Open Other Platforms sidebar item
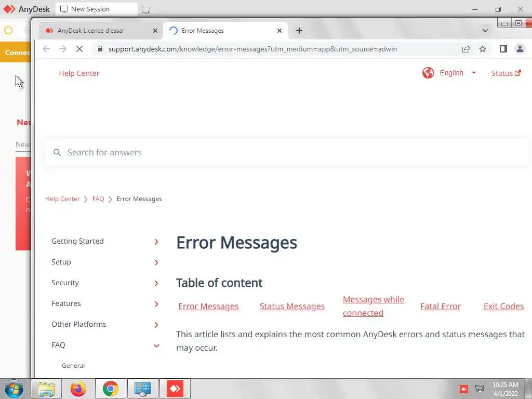532x399 pixels. click(79, 324)
